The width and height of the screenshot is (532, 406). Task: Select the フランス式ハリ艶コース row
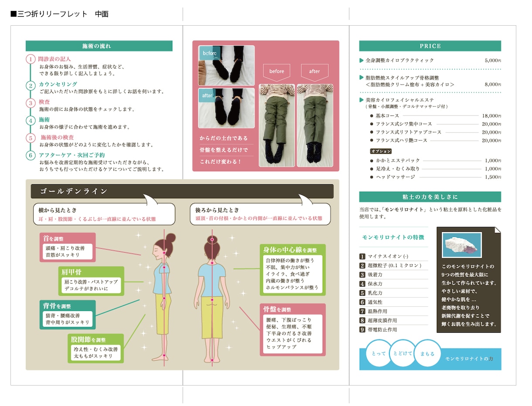tap(435, 140)
